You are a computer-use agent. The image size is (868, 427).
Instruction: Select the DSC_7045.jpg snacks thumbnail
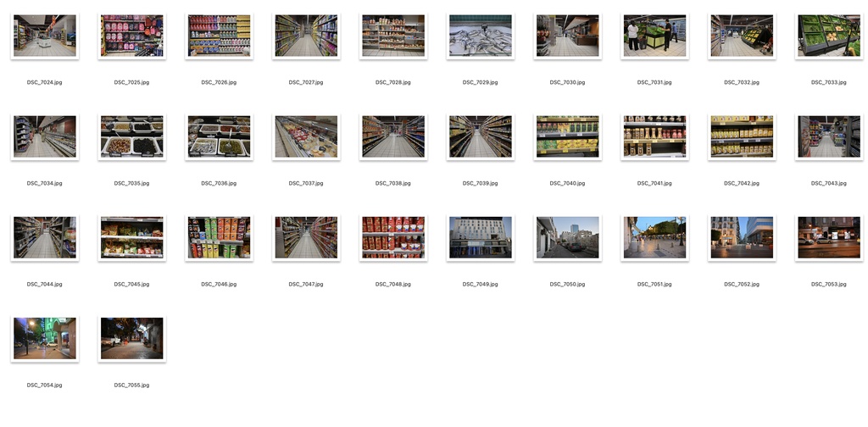131,238
